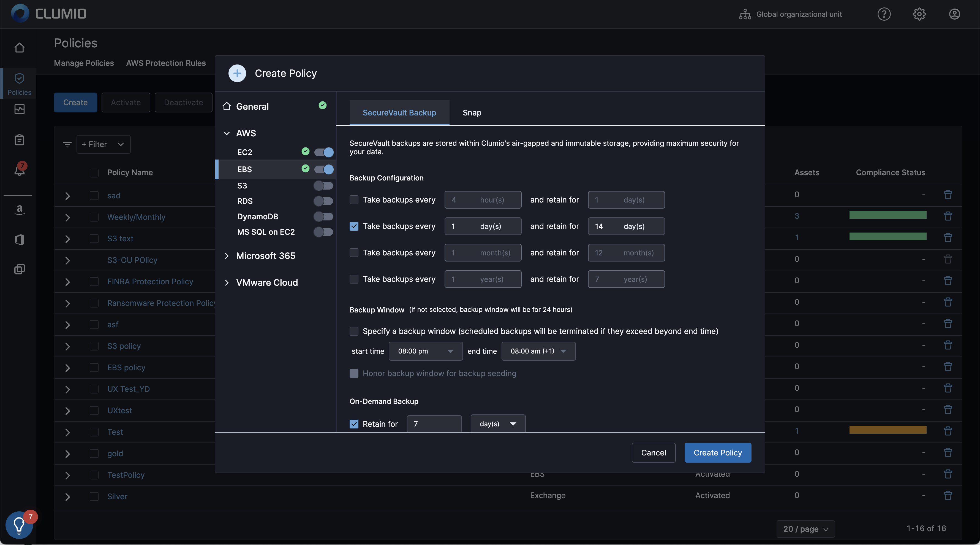The height and width of the screenshot is (545, 980).
Task: Open the Silver policy link
Action: 117,496
